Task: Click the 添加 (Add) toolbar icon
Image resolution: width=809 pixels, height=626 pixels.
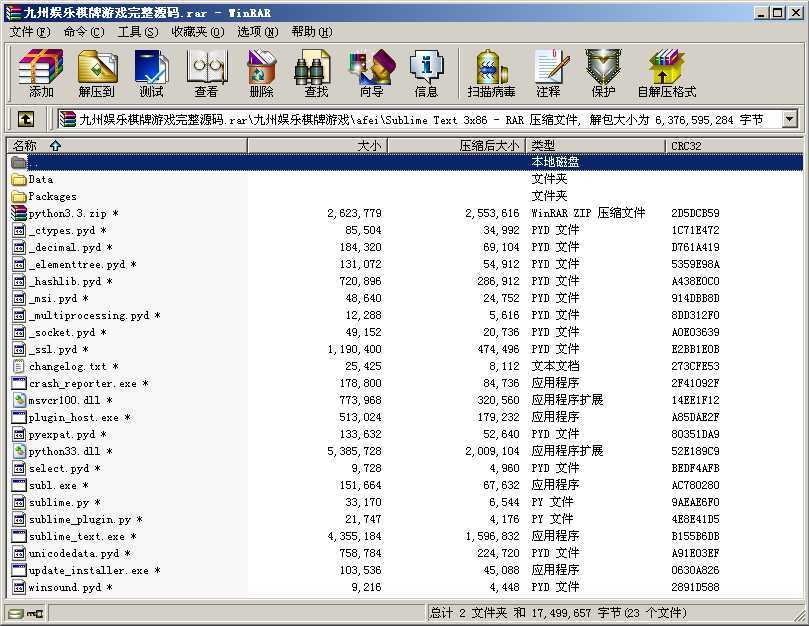Action: point(41,73)
